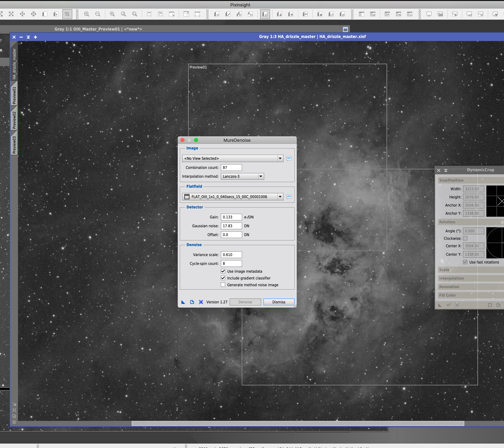
Task: Check the Clockwise checkbox in DynamicCrop
Action: tap(465, 238)
